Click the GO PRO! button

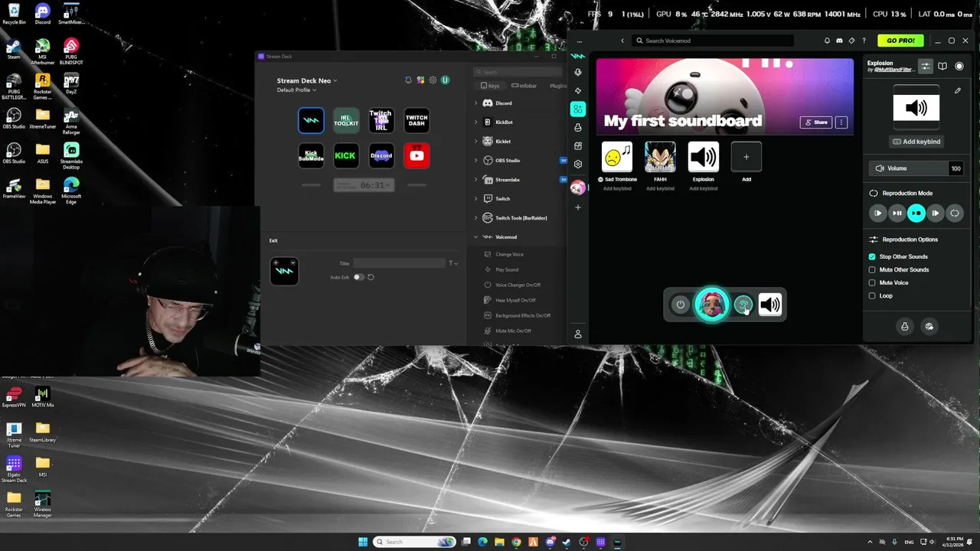[x=900, y=41]
